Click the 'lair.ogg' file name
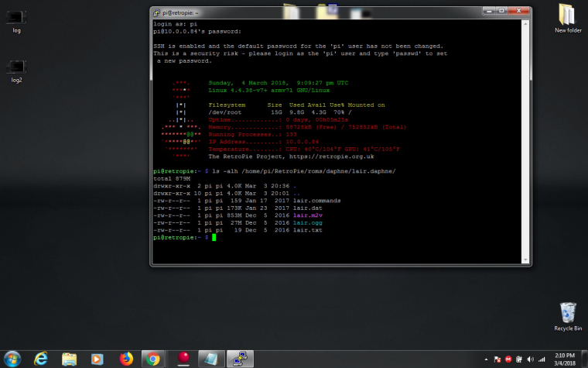Screen dimensions: 588x368 coord(307,222)
